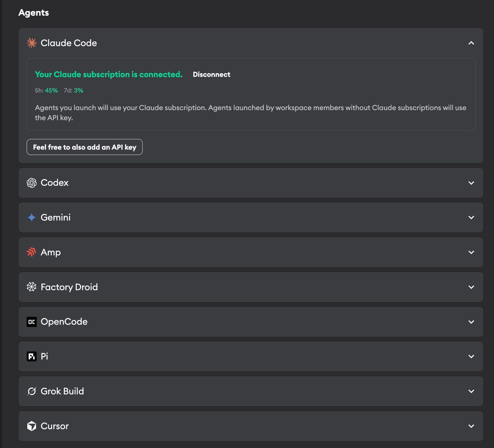494x448 pixels.
Task: Click the Agents section heading
Action: coord(34,13)
